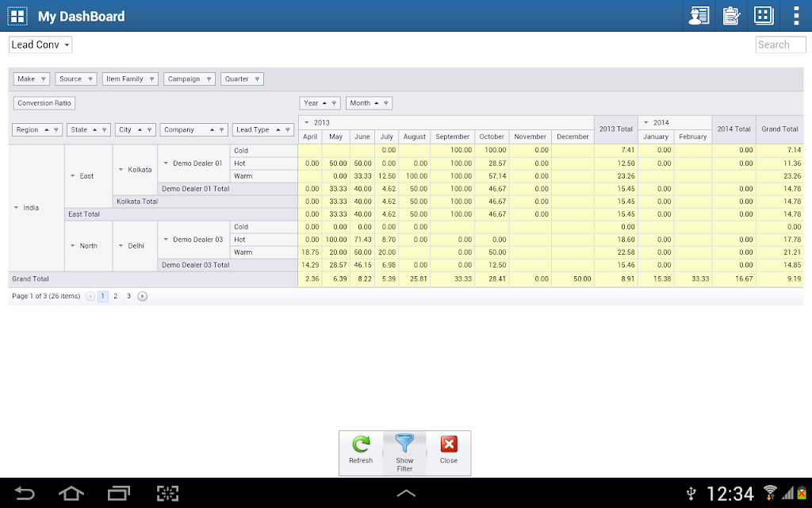812x508 pixels.
Task: Collapse the 2013 year column group
Action: click(307, 123)
